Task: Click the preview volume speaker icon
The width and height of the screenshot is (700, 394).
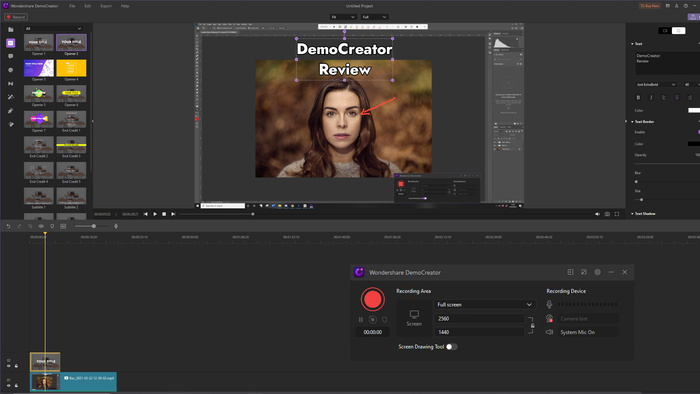Action: (x=597, y=214)
